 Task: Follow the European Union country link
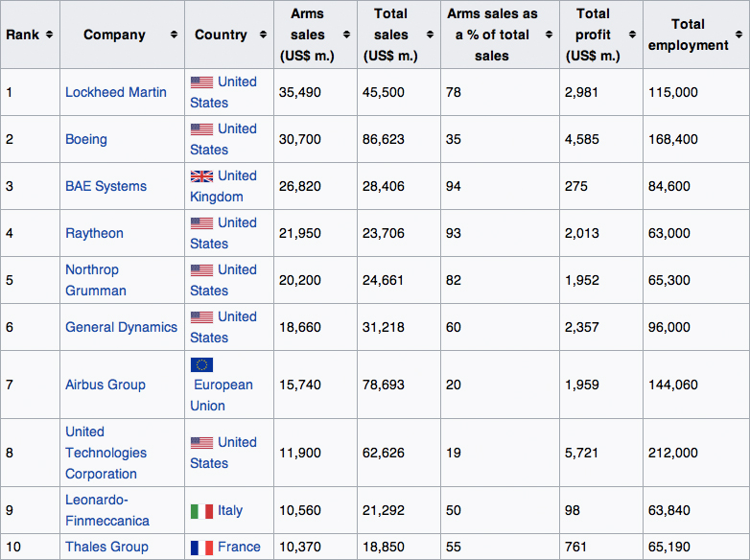pos(222,395)
